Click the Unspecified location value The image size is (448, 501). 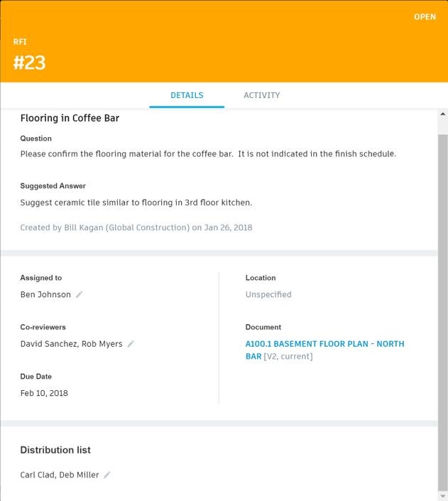268,295
